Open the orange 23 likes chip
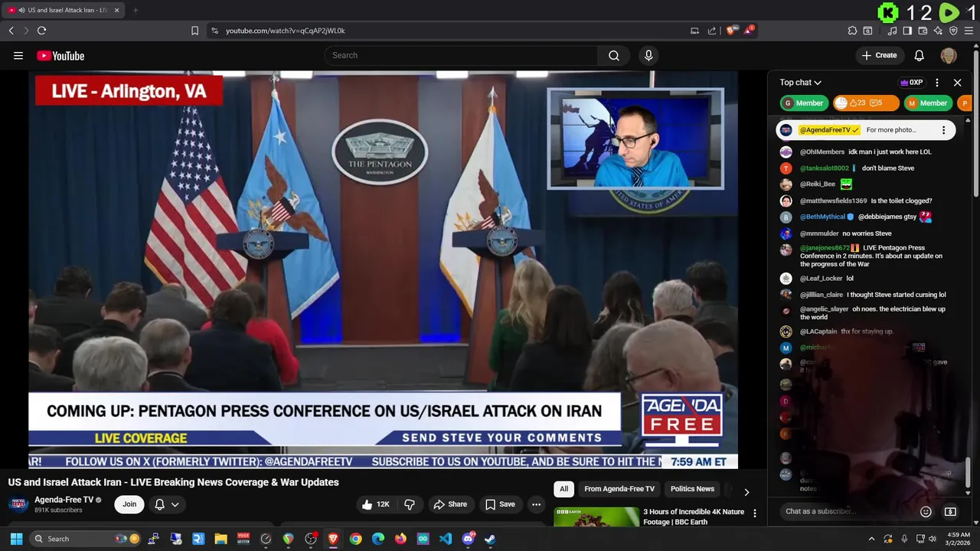Screen dimensions: 980x551 click(865, 103)
